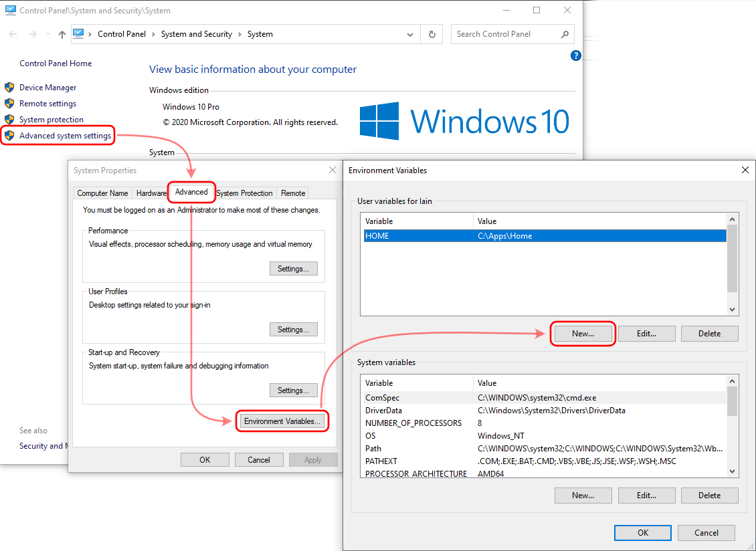Click the Control Panel icon in address bar
The width and height of the screenshot is (756, 551).
[79, 34]
